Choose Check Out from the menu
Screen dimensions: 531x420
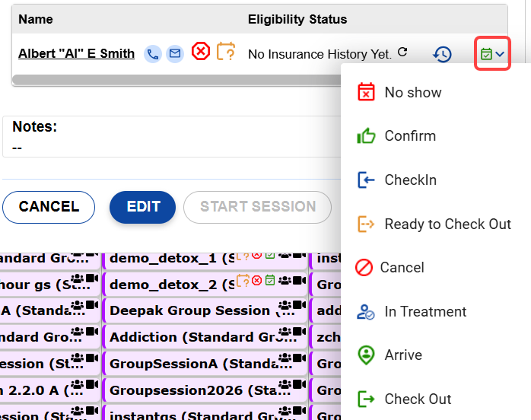click(x=418, y=399)
